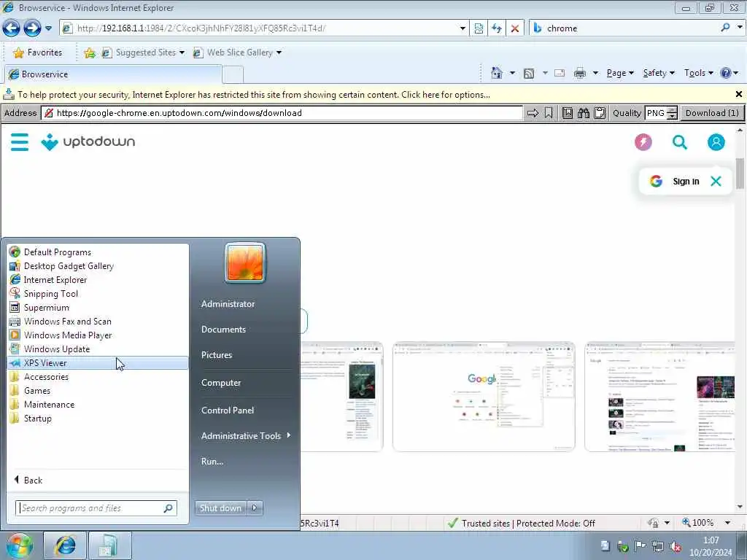Click Internet Explorer taskbar button
Viewport: 747px width, 560px height.
pyautogui.click(x=65, y=545)
